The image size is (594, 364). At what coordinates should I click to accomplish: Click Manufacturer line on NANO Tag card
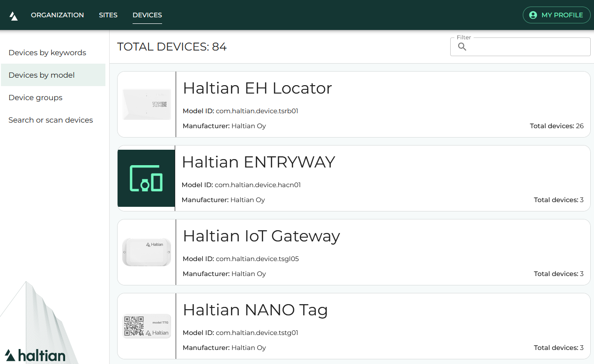coord(224,348)
